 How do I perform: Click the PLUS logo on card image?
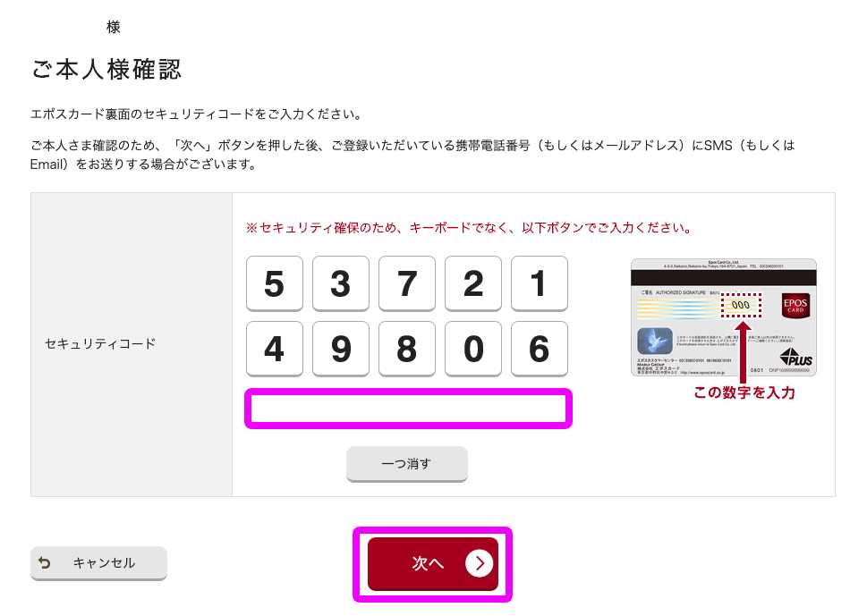(x=796, y=358)
